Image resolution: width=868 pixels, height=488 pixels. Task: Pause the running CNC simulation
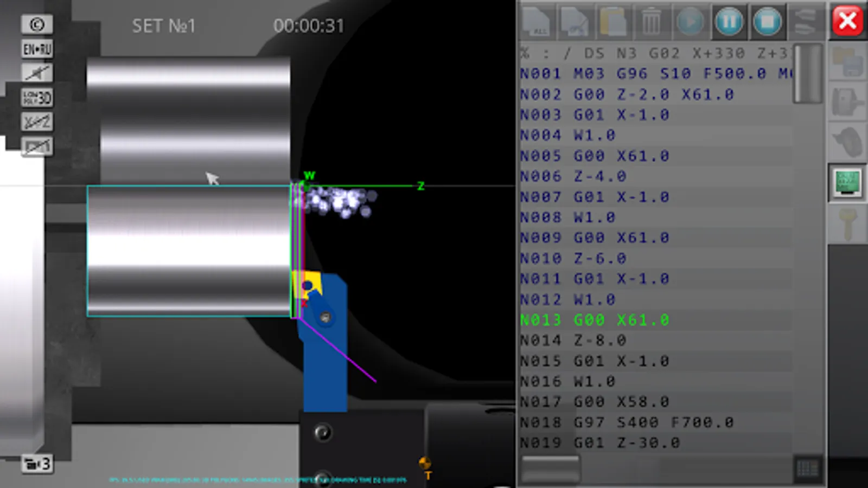729,22
